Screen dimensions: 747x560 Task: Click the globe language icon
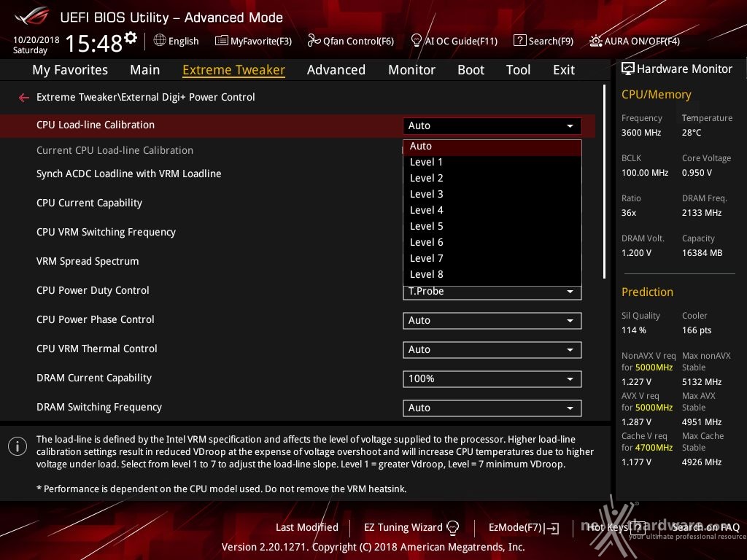click(x=160, y=41)
